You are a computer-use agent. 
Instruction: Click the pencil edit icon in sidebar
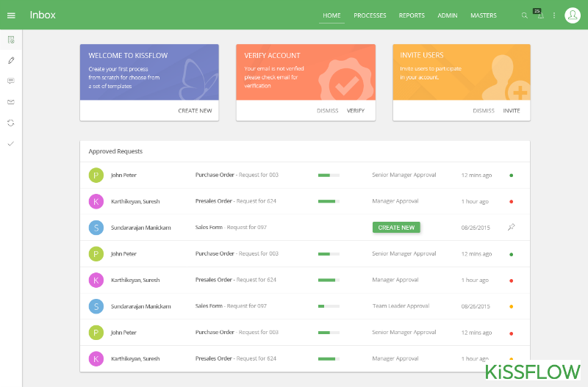11,60
